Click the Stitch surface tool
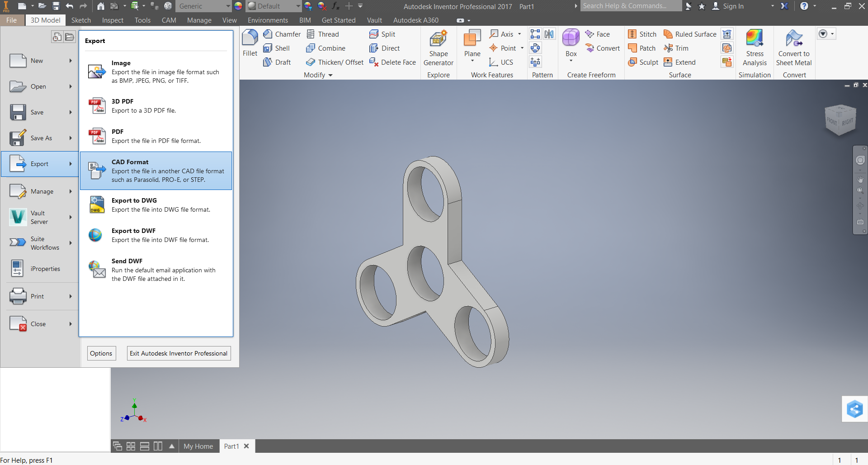868x465 pixels. [642, 34]
